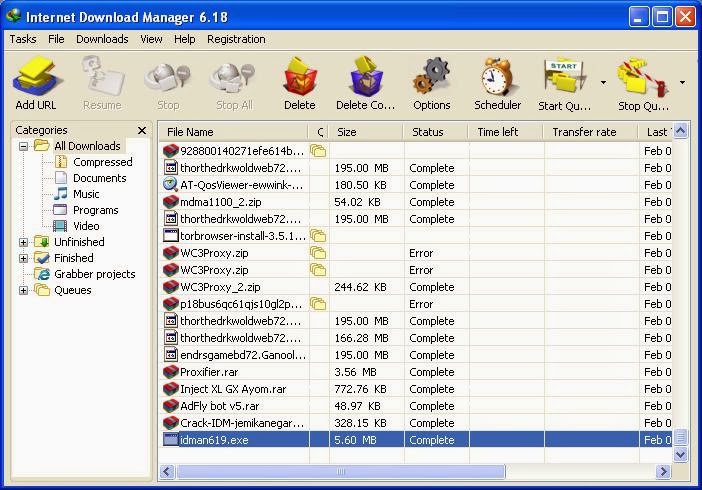Select the p18bus6qc61qjs10gl2p file row
Image resolution: width=702 pixels, height=490 pixels.
pos(416,304)
